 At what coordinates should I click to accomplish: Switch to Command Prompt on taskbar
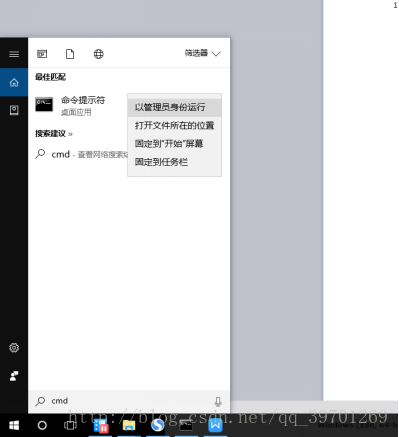(x=186, y=426)
